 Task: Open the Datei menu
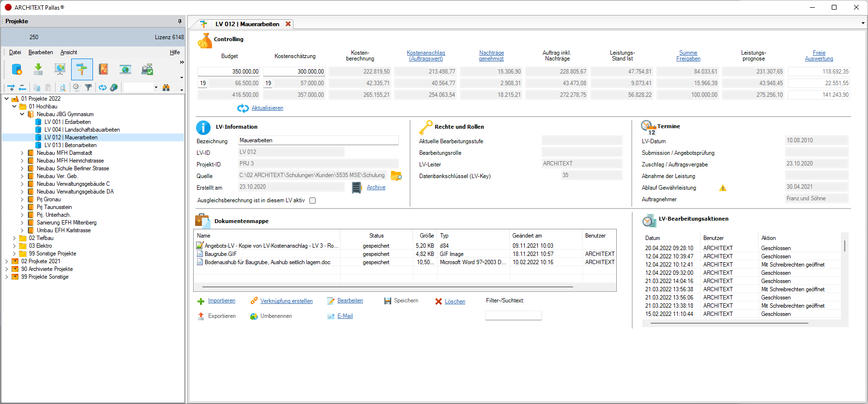(x=15, y=52)
